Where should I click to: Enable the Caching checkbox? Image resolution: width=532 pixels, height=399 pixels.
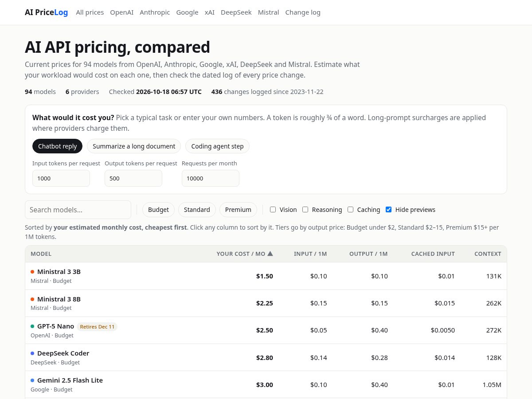[x=351, y=210]
